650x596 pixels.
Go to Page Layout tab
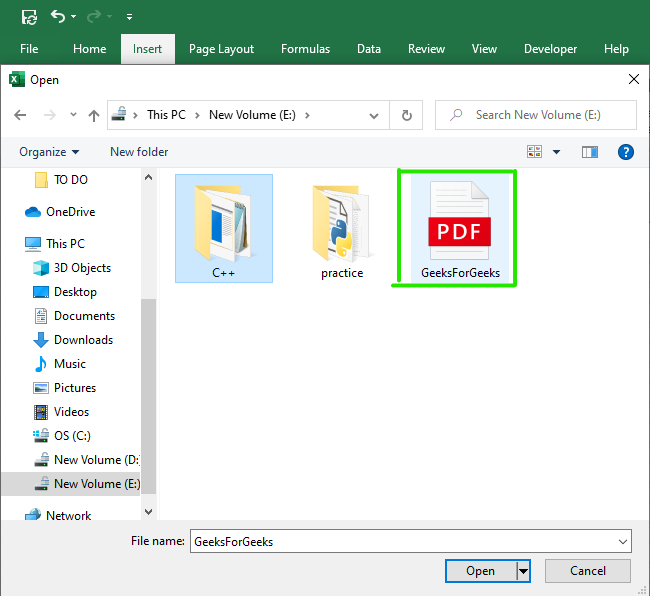[x=221, y=49]
